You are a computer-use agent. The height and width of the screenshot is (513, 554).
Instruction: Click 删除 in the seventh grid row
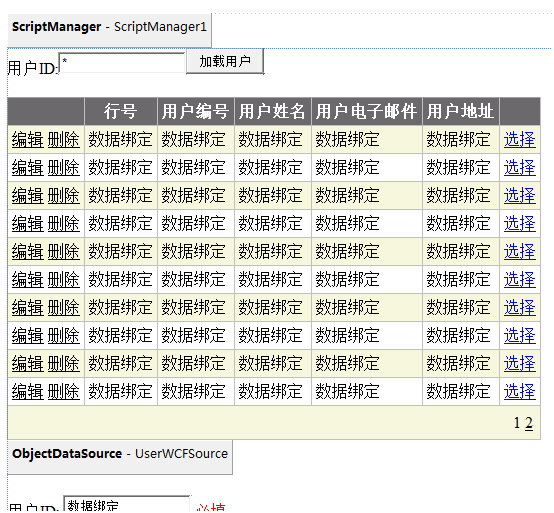(x=64, y=307)
